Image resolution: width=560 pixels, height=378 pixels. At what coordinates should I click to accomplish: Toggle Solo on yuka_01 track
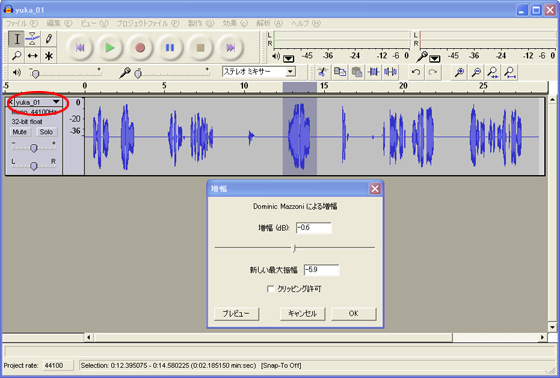coord(46,132)
